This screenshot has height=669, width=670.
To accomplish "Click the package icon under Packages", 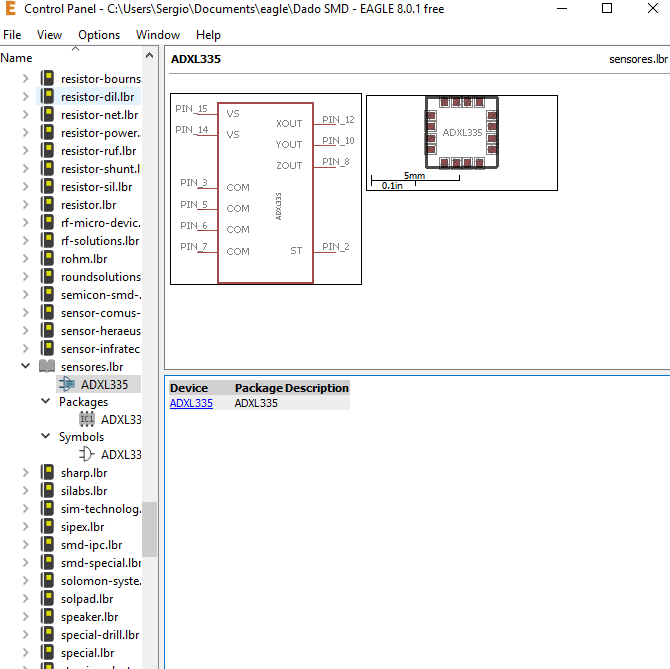I will pyautogui.click(x=87, y=420).
